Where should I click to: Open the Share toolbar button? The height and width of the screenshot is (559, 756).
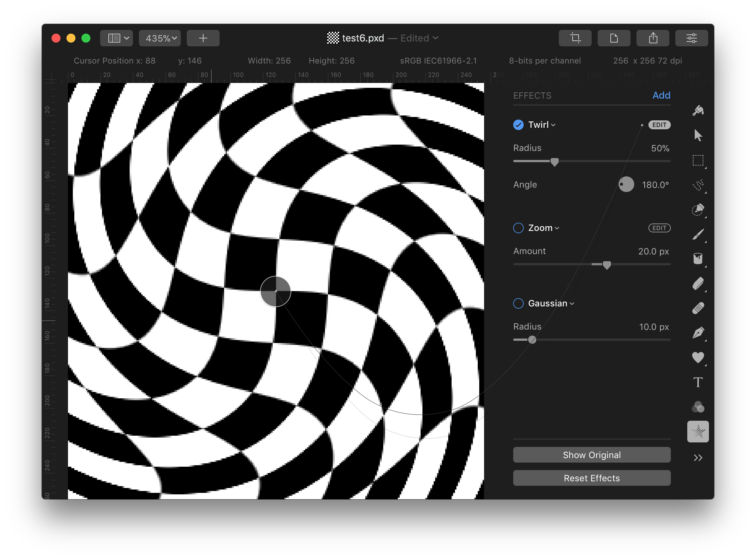pyautogui.click(x=653, y=38)
